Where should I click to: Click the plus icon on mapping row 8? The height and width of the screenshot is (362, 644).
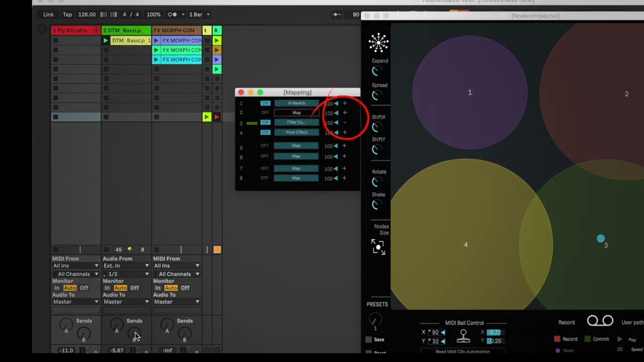pos(345,178)
